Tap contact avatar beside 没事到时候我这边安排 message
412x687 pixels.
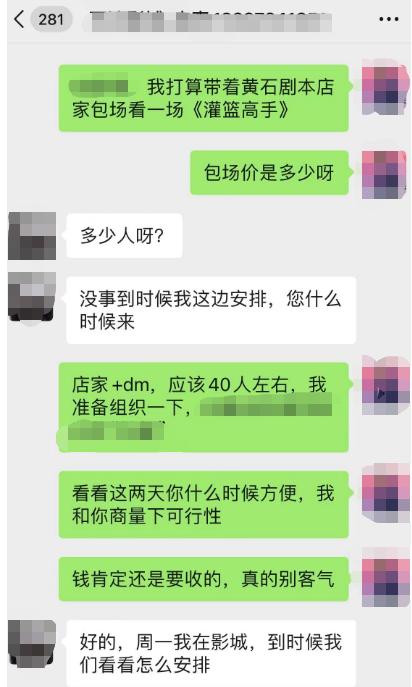coord(32,298)
